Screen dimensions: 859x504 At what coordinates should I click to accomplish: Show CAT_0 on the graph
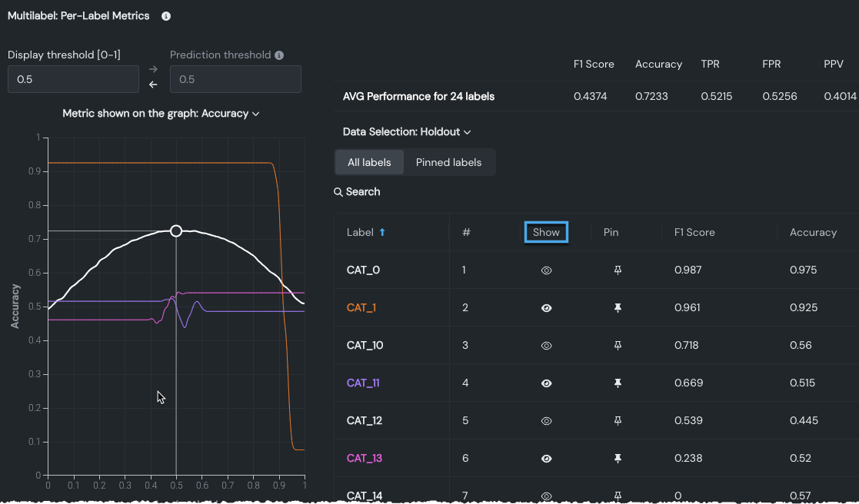point(546,270)
